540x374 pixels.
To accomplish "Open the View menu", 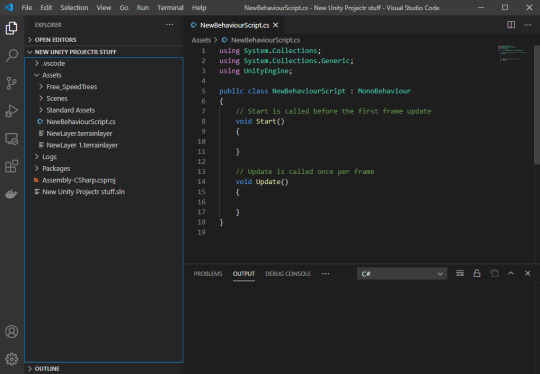I will [104, 8].
